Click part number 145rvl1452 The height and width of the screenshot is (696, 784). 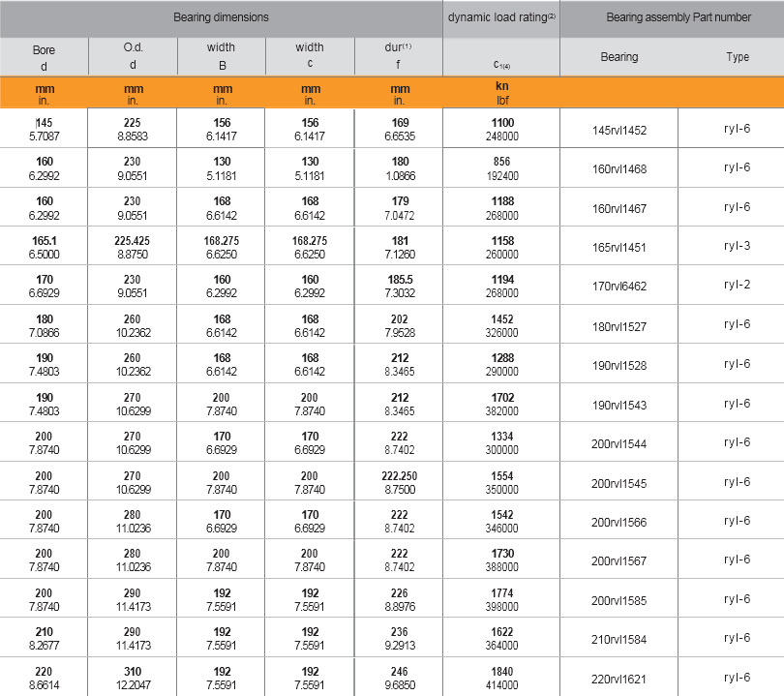tap(619, 130)
